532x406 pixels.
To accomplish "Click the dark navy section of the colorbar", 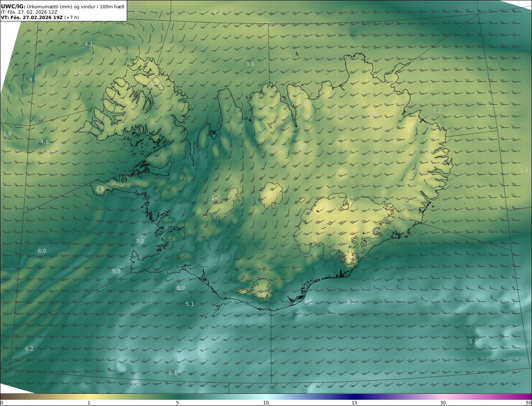I will [x=355, y=397].
